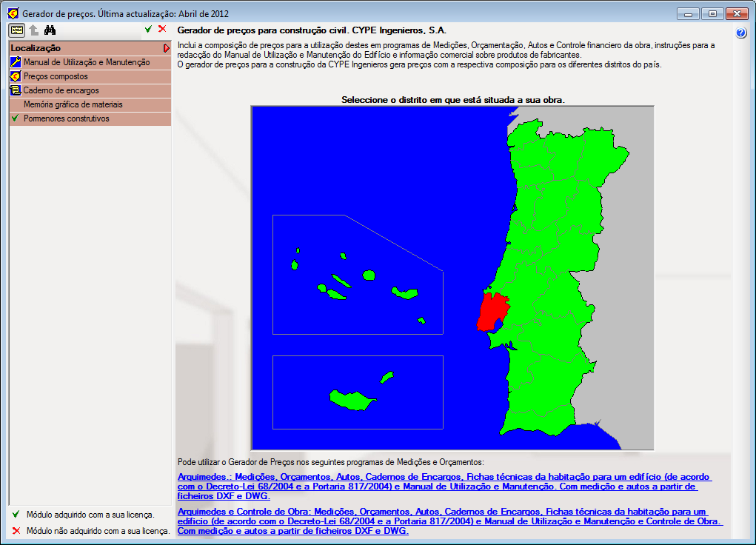756x545 pixels.
Task: Expand the Localização red arrow
Action: click(167, 48)
